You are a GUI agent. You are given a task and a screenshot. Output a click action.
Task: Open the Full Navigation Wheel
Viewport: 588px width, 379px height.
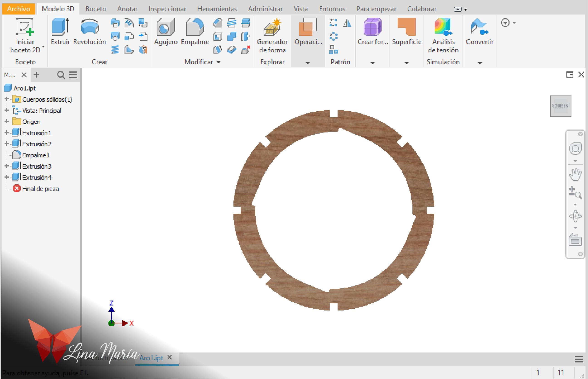(x=575, y=149)
